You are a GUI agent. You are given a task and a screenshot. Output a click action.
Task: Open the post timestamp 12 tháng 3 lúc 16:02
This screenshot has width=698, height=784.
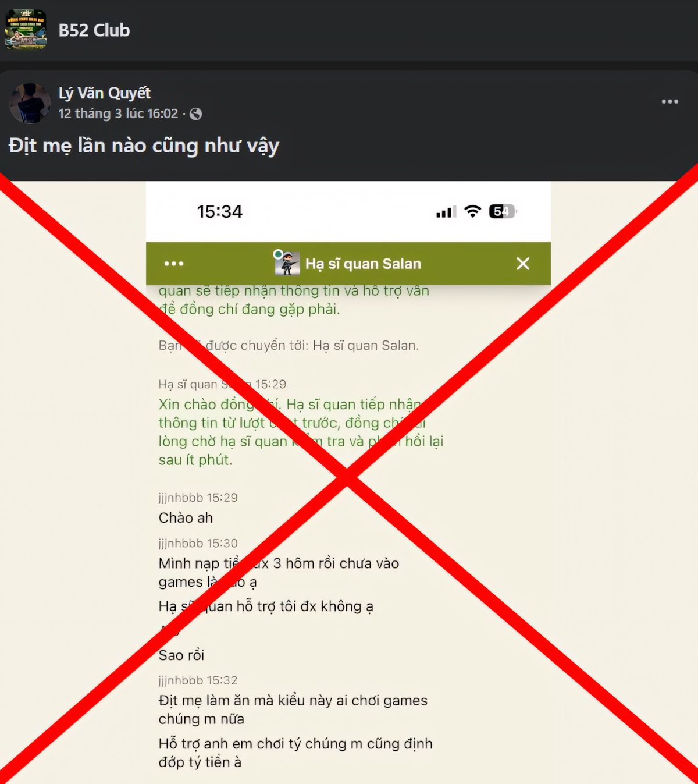[118, 113]
